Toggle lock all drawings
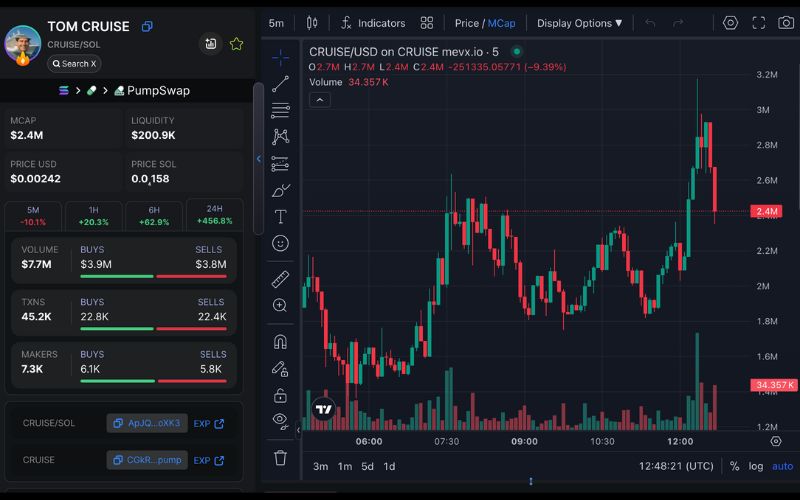The height and width of the screenshot is (500, 800). [280, 395]
